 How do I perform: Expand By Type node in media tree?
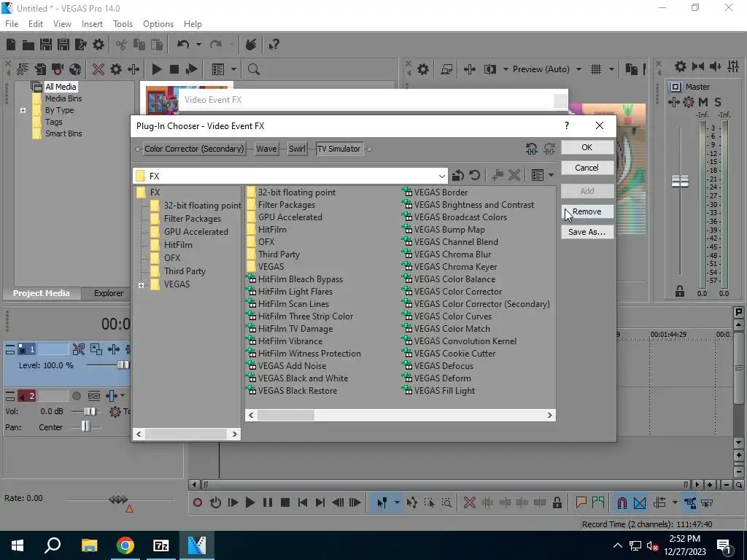point(23,111)
